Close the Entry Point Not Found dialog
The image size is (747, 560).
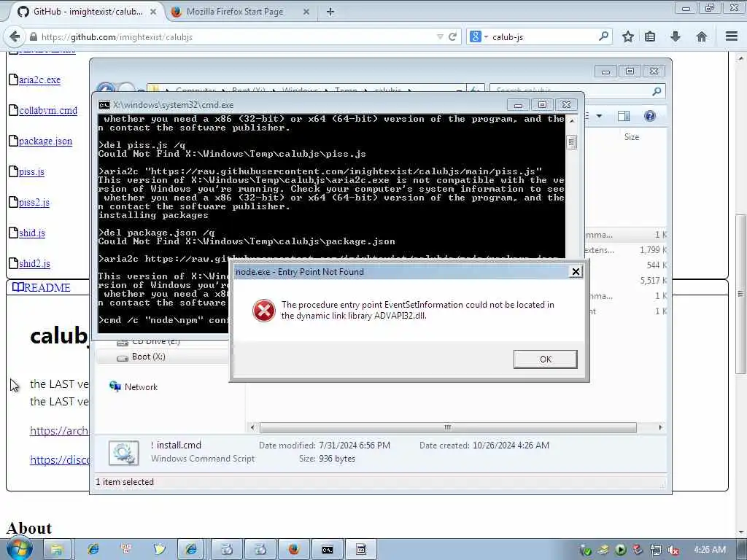(x=576, y=271)
